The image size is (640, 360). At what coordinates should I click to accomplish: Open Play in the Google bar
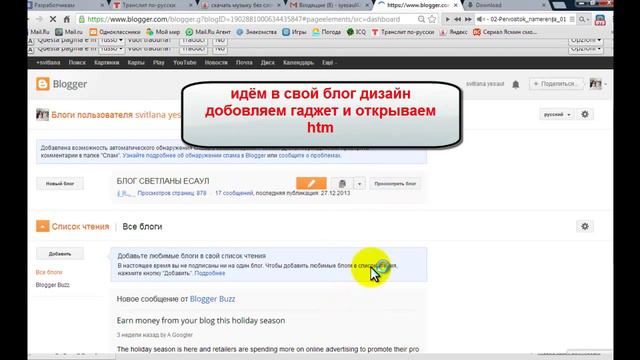(159, 62)
